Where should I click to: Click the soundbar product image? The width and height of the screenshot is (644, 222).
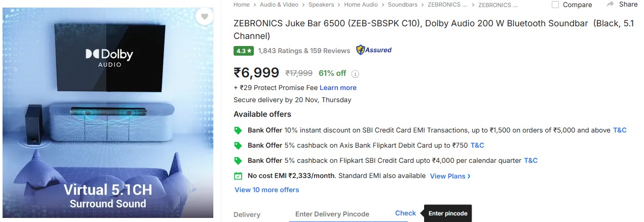(107, 112)
